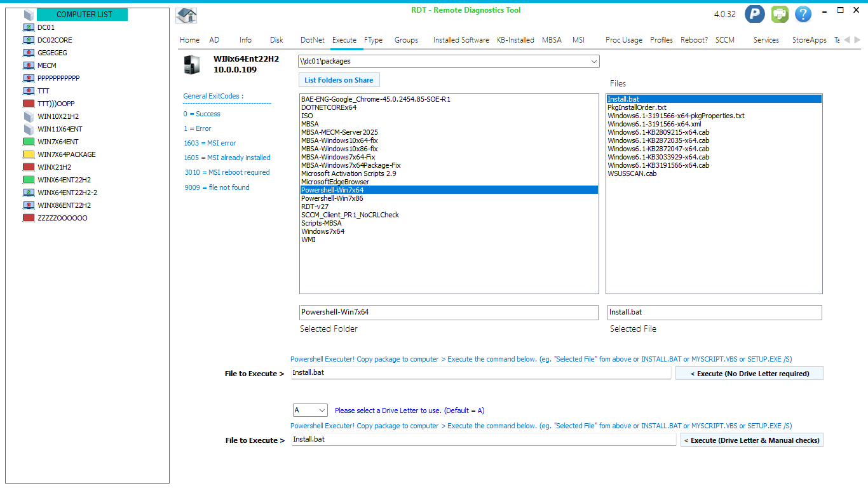Screen dimensions: 868x488
Task: Click the server icon next to WINx64Ent22H2
Action: (x=191, y=65)
